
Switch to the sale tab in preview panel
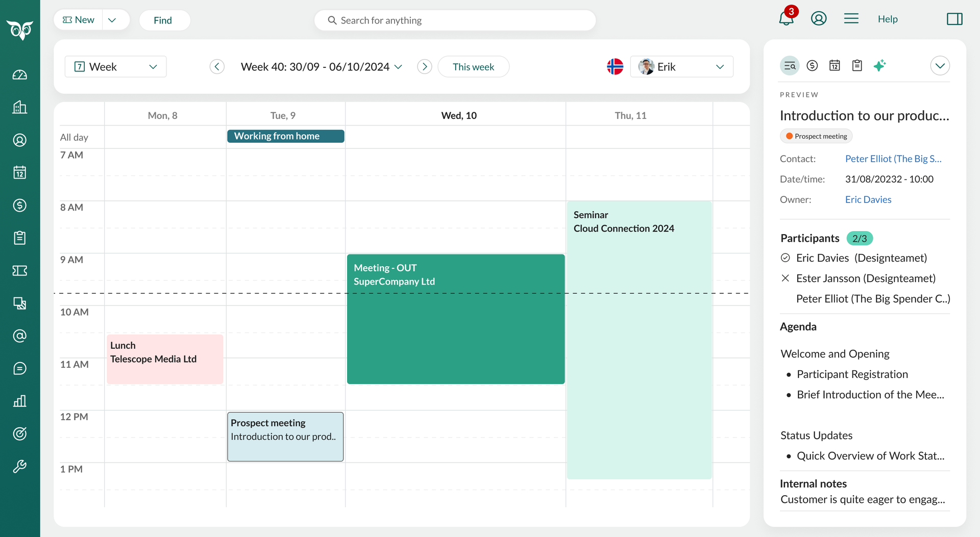tap(812, 66)
